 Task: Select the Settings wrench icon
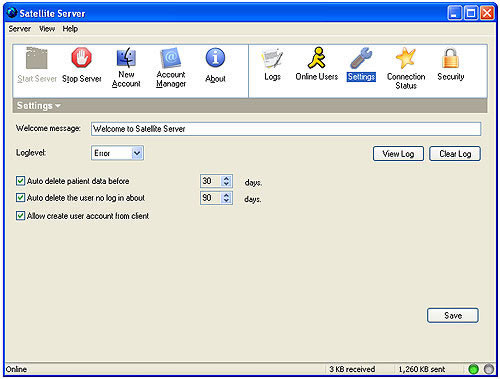[x=361, y=58]
